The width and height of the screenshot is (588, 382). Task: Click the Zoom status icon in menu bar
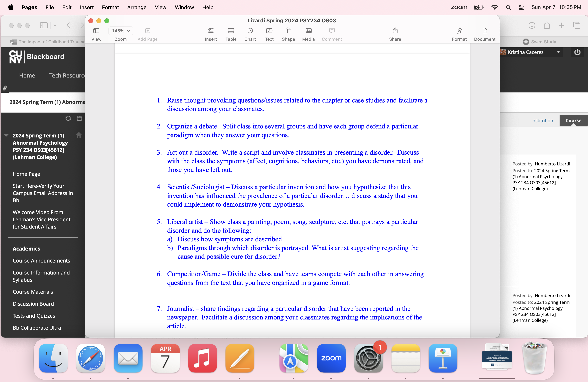point(459,7)
